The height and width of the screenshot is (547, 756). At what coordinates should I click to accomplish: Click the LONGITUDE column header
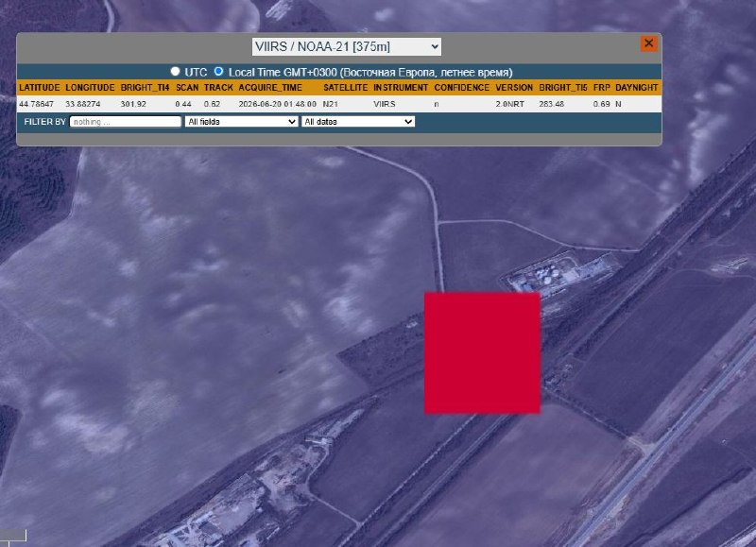(90, 88)
